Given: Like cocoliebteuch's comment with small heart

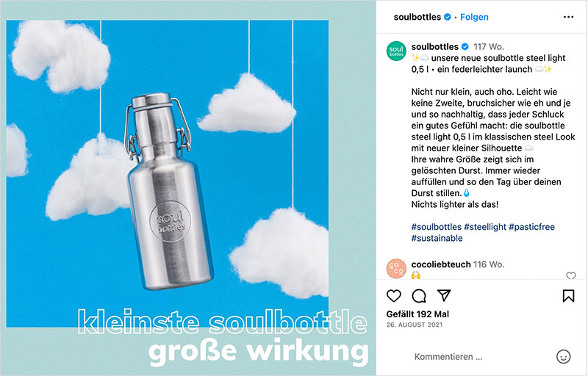Looking at the screenshot, I should click(x=571, y=276).
